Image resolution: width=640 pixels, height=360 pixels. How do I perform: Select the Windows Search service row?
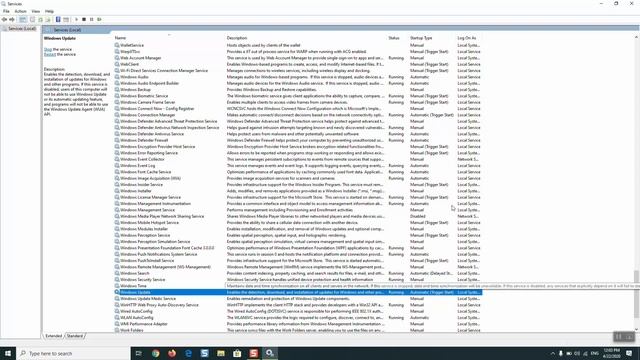click(x=298, y=273)
